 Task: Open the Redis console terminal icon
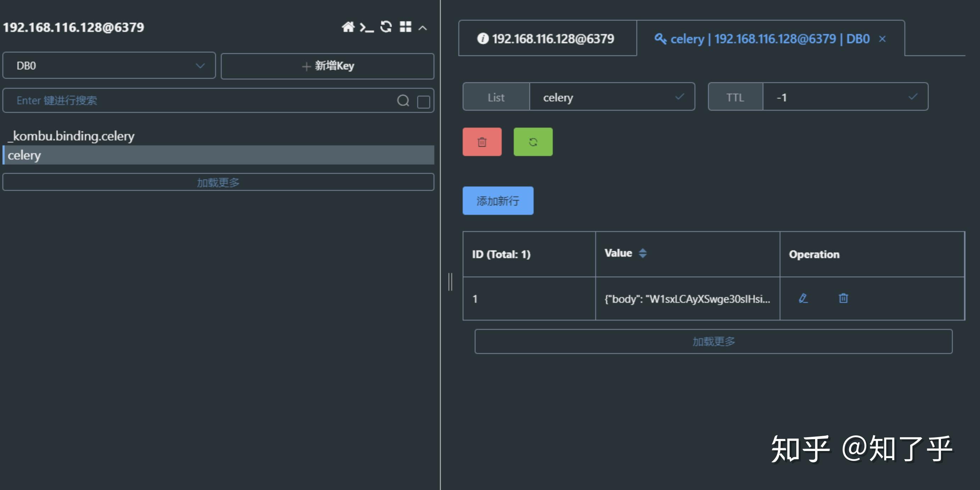(366, 27)
